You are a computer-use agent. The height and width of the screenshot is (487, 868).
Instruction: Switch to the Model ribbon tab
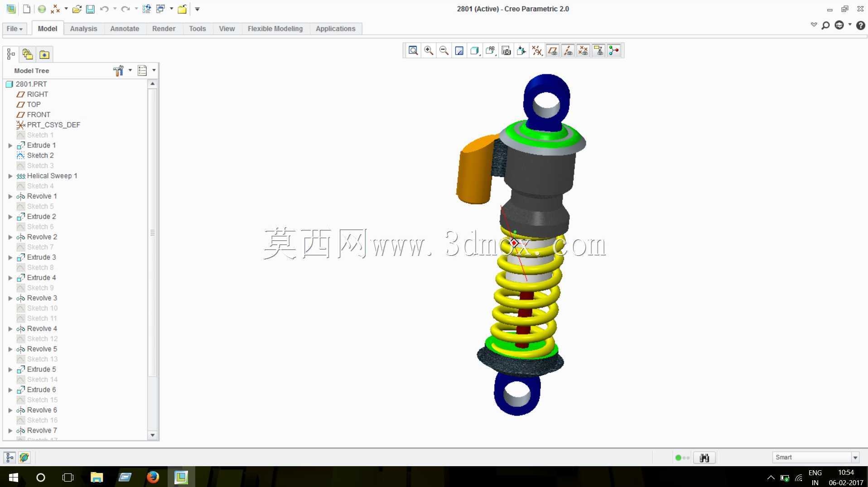(x=48, y=29)
